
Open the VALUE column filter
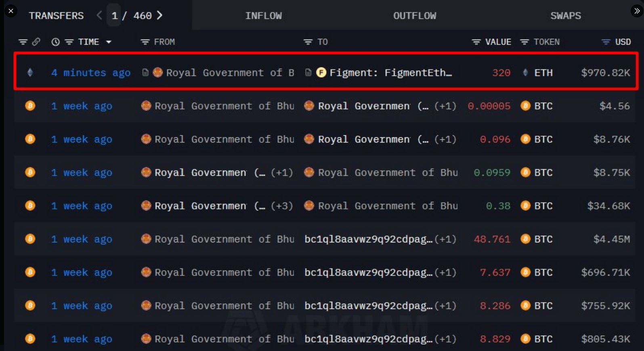point(476,42)
